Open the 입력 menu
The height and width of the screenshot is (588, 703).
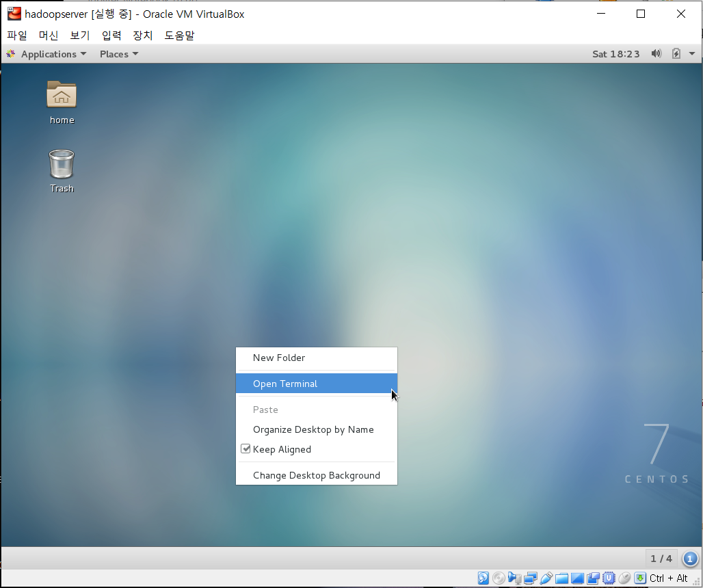coord(111,35)
